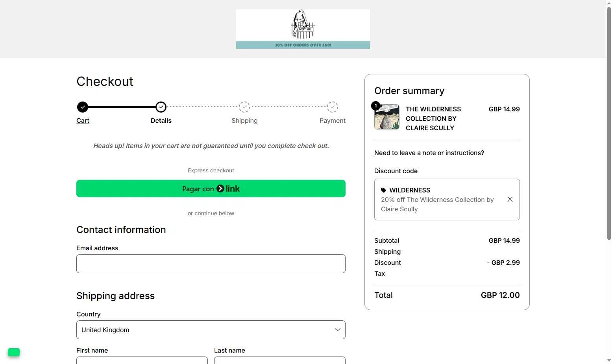
Task: Click the 'GBP 12.00' total amount
Action: (500, 295)
